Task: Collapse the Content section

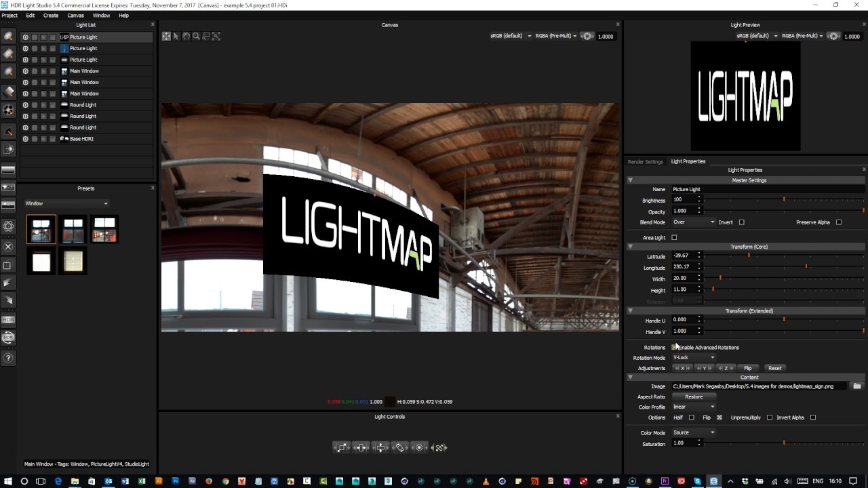Action: pyautogui.click(x=630, y=377)
